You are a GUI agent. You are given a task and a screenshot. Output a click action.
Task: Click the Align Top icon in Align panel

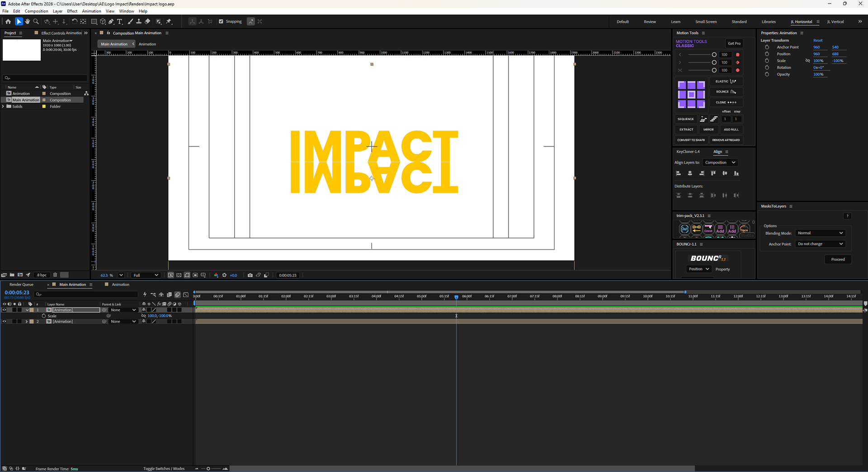pyautogui.click(x=713, y=173)
